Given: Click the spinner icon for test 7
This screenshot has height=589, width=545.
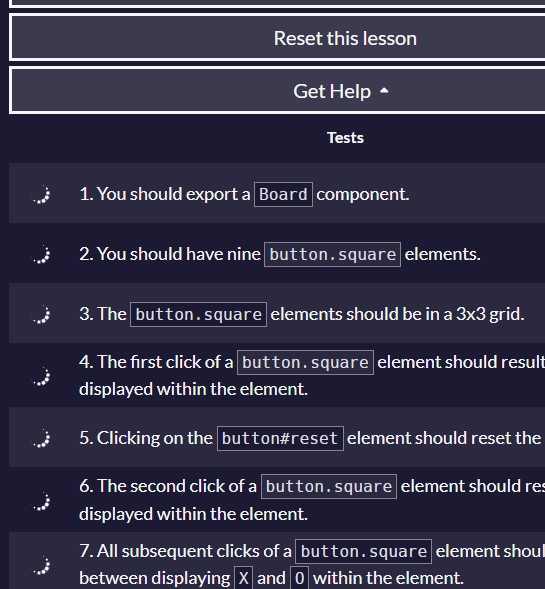Looking at the screenshot, I should coord(42,566).
